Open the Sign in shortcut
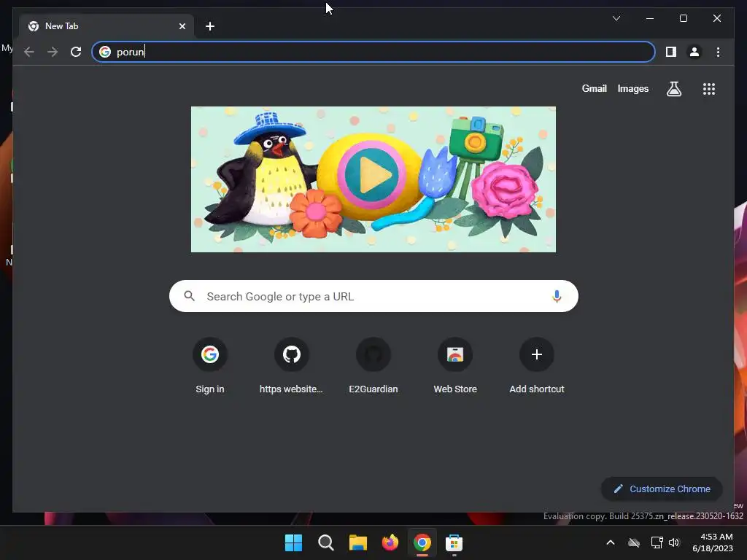 pos(210,366)
